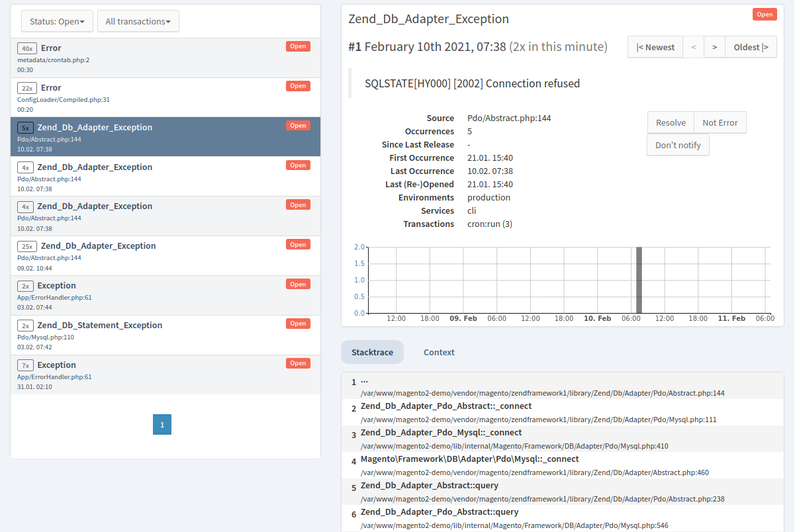Click stack frame 1 ellipsis entry
This screenshot has width=797, height=532.
[x=563, y=386]
